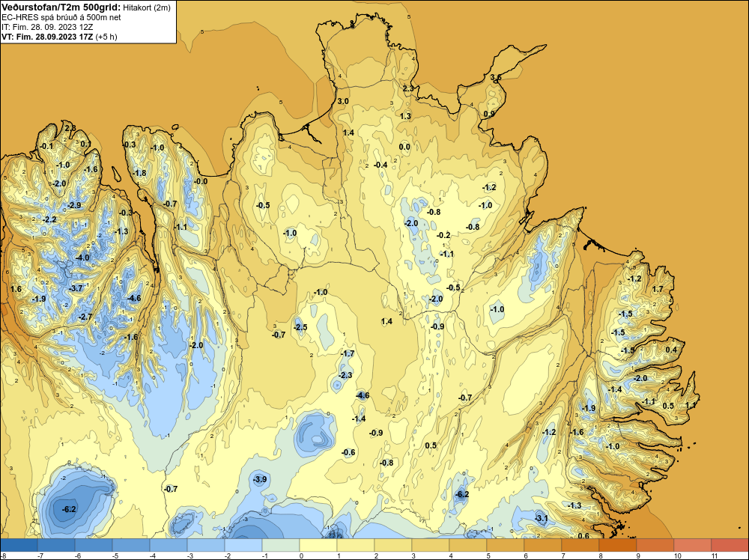Viewport: 749px width, 560px height.
Task: Click the "-0.0" temperature value on the map
Action: (x=201, y=181)
